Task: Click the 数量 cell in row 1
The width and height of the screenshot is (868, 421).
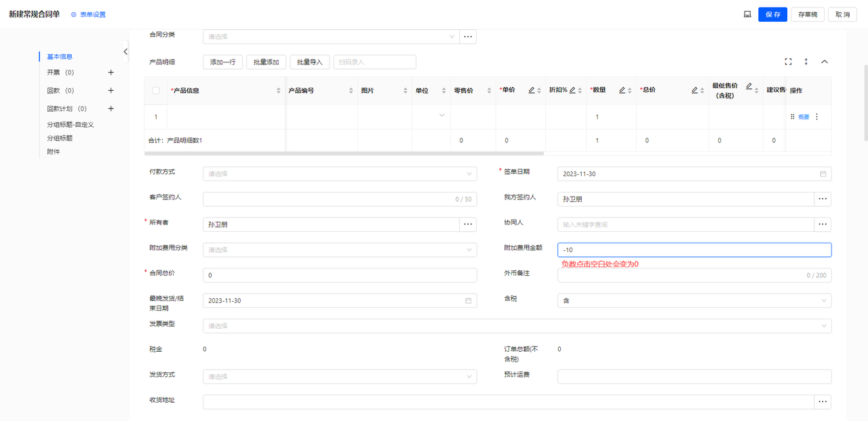Action: click(x=611, y=117)
